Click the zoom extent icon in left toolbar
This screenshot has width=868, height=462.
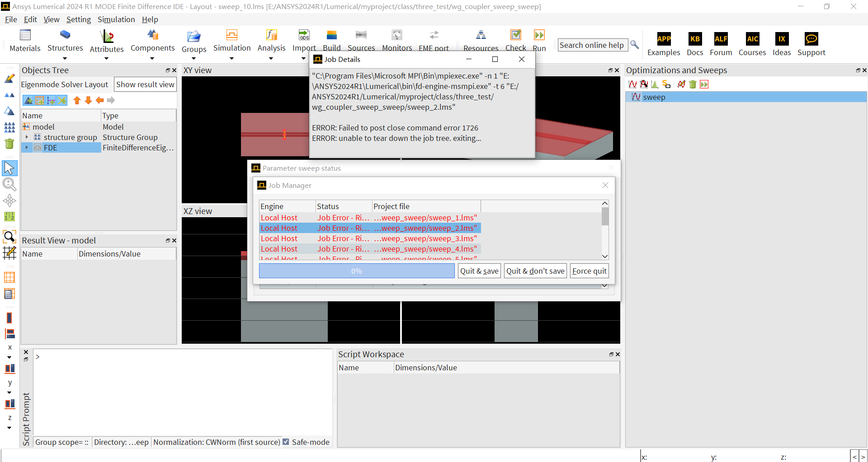pyautogui.click(x=9, y=237)
